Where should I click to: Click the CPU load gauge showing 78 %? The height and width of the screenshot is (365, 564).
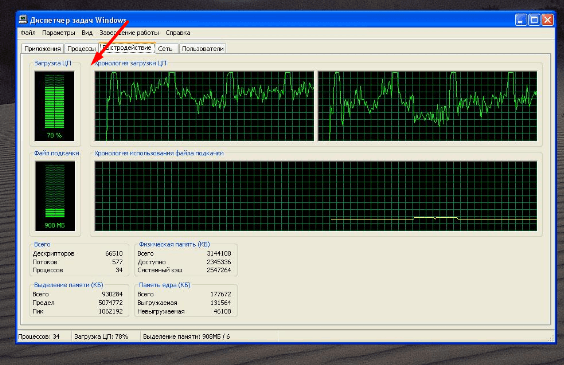point(54,106)
